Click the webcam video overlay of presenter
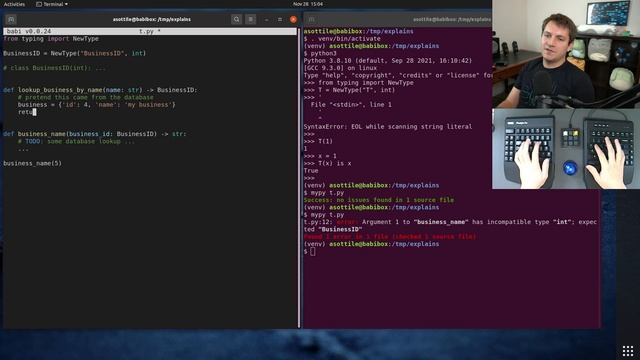The image size is (640, 360). 566,54
